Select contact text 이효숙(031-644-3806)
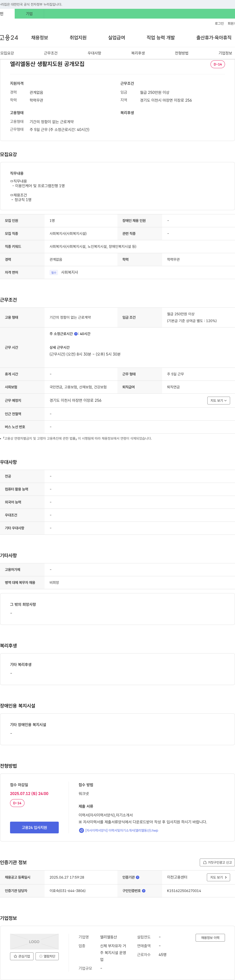Viewport: 235px width, 980px height. coord(67,891)
